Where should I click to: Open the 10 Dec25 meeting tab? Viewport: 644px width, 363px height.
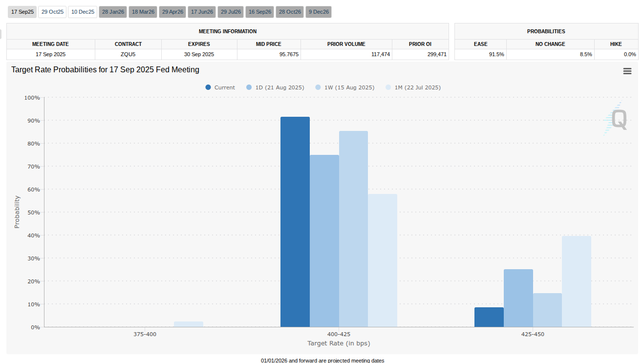coord(83,12)
